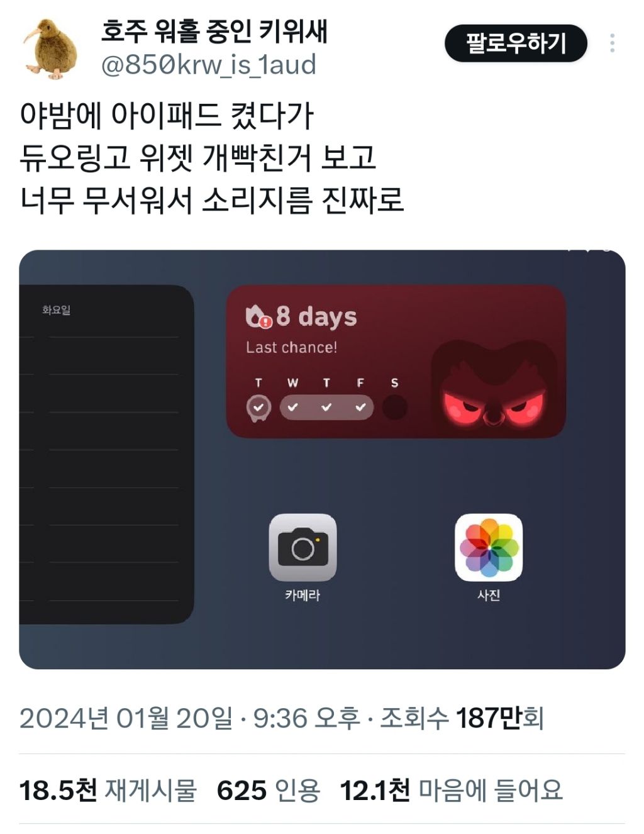
Task: Open the three-dot more options menu
Action: [x=612, y=43]
